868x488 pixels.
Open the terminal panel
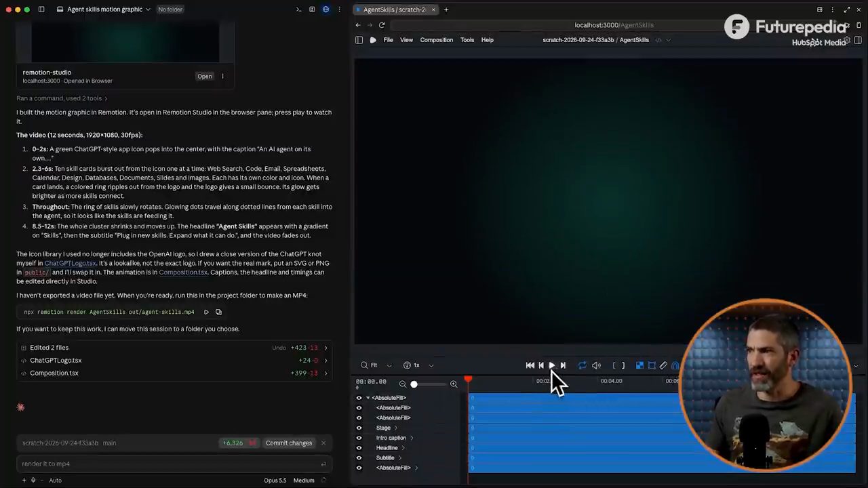[x=298, y=9]
